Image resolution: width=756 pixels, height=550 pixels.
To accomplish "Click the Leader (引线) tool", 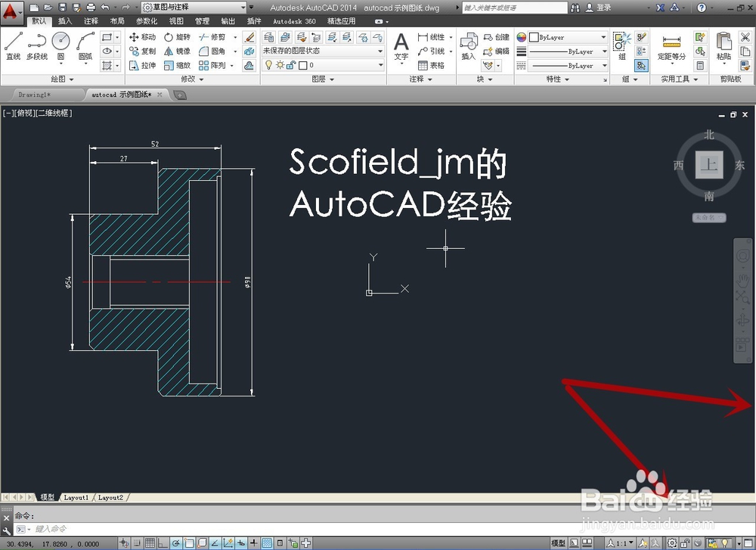I will tap(432, 51).
